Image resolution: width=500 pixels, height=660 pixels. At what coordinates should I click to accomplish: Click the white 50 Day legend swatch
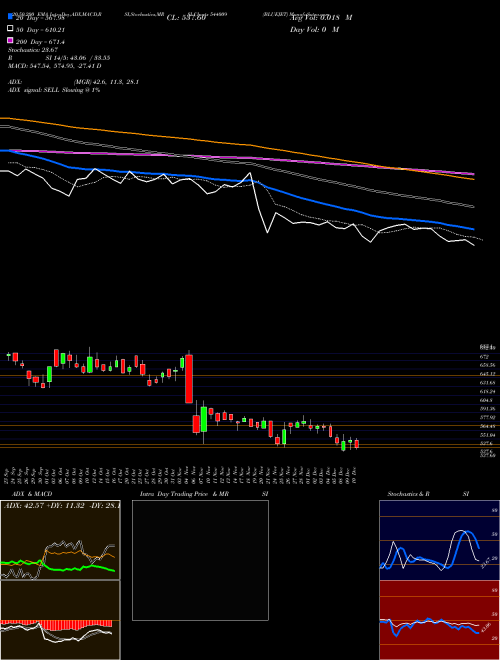(x=11, y=29)
